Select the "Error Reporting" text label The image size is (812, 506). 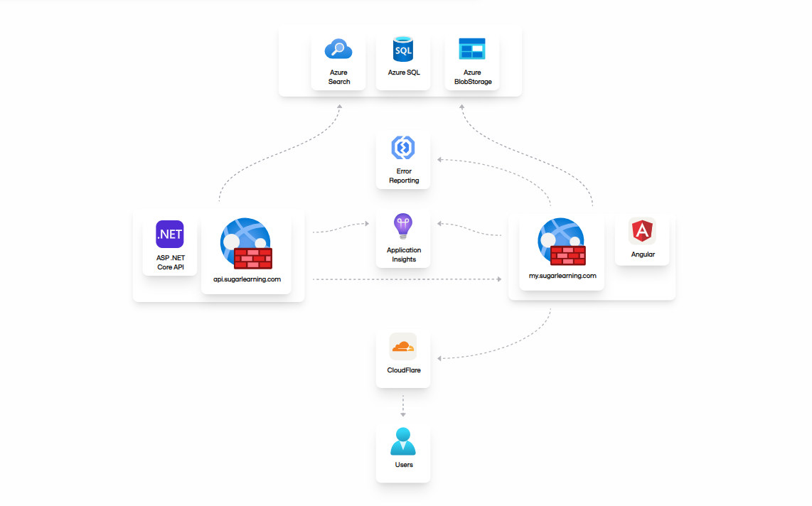(404, 176)
